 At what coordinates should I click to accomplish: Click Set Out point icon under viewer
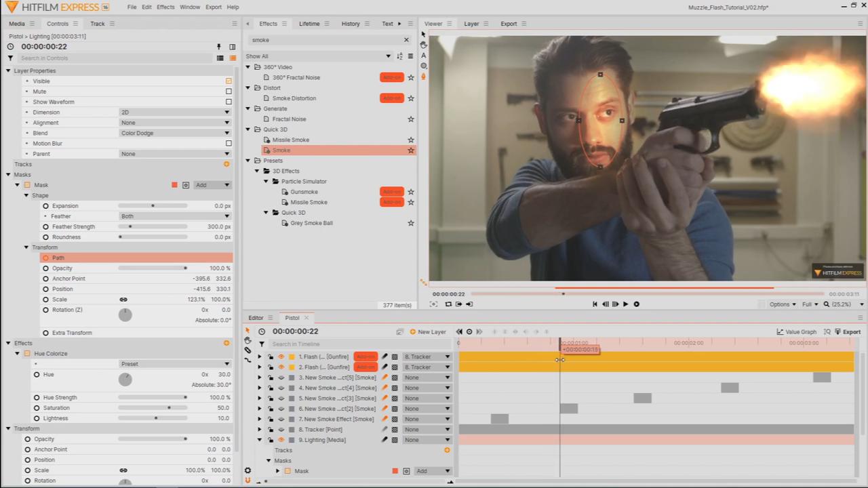[x=469, y=304]
